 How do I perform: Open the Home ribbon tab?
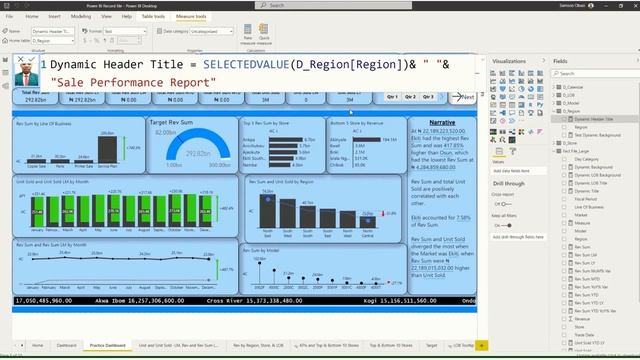pos(32,16)
